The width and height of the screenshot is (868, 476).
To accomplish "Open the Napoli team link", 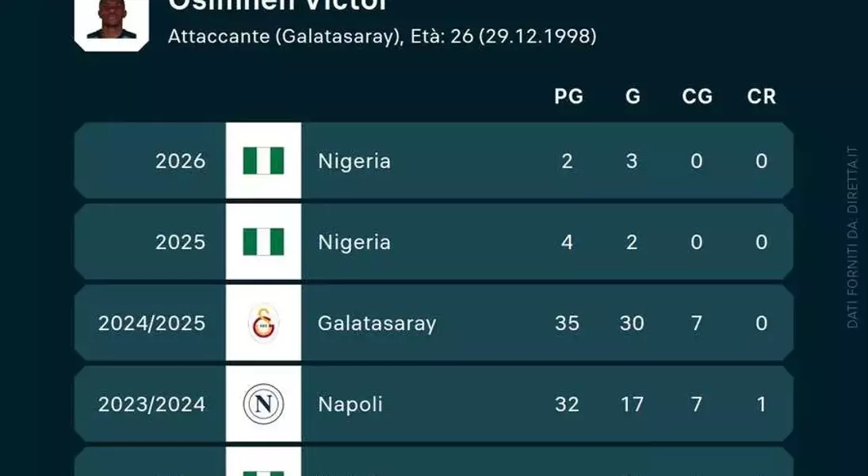I will click(350, 405).
